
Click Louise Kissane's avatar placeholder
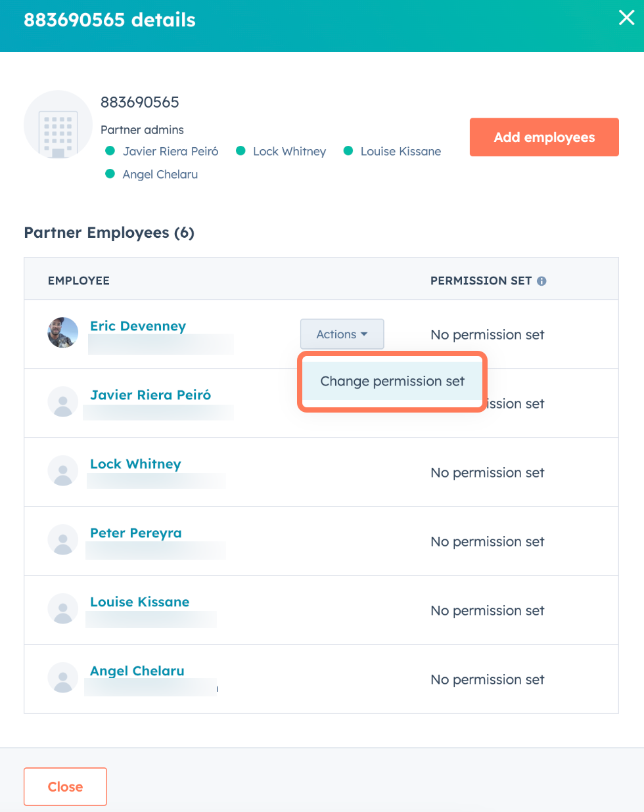click(x=62, y=609)
